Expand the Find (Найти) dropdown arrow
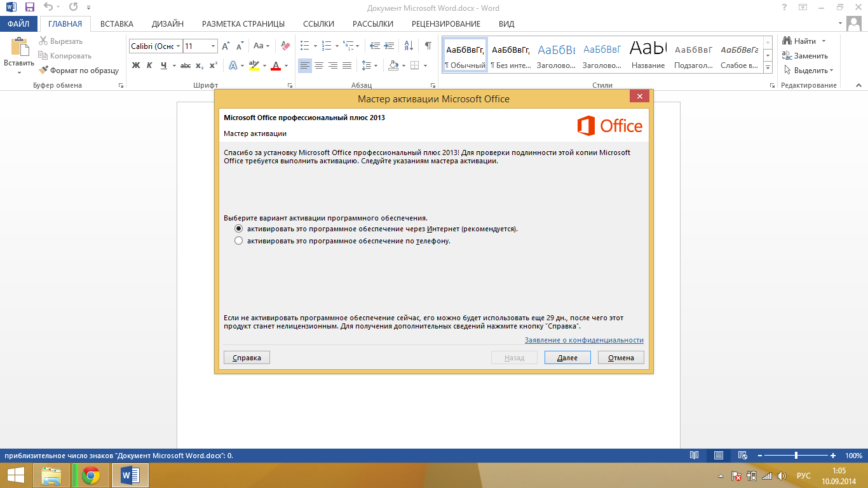The height and width of the screenshot is (488, 868). tap(824, 41)
